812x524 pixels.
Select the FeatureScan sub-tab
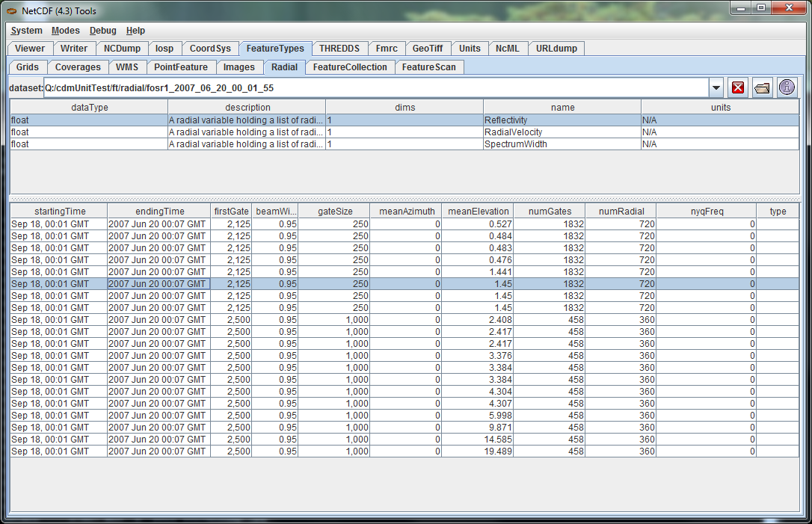pos(429,67)
